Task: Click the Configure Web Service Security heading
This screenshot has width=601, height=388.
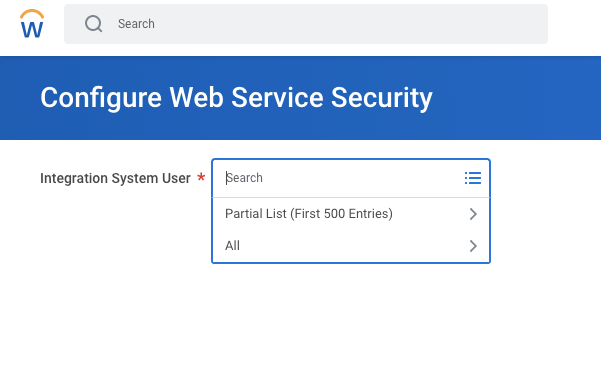Action: 236,98
